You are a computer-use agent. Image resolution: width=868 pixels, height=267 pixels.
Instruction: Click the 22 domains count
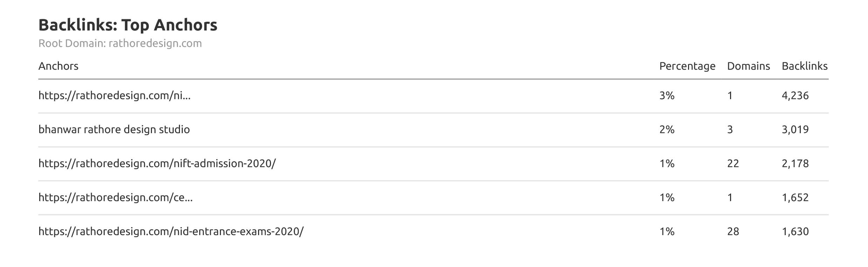tap(733, 164)
